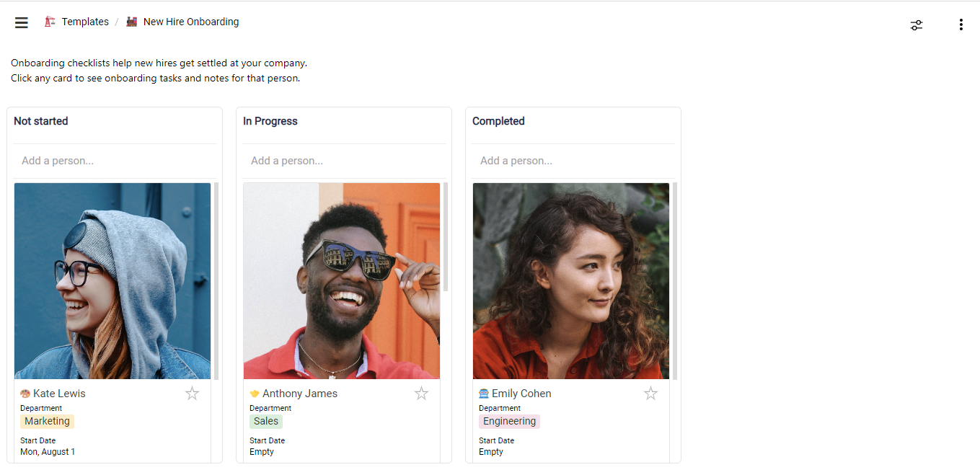The image size is (980, 475).
Task: Click the Not started column header
Action: click(x=41, y=121)
